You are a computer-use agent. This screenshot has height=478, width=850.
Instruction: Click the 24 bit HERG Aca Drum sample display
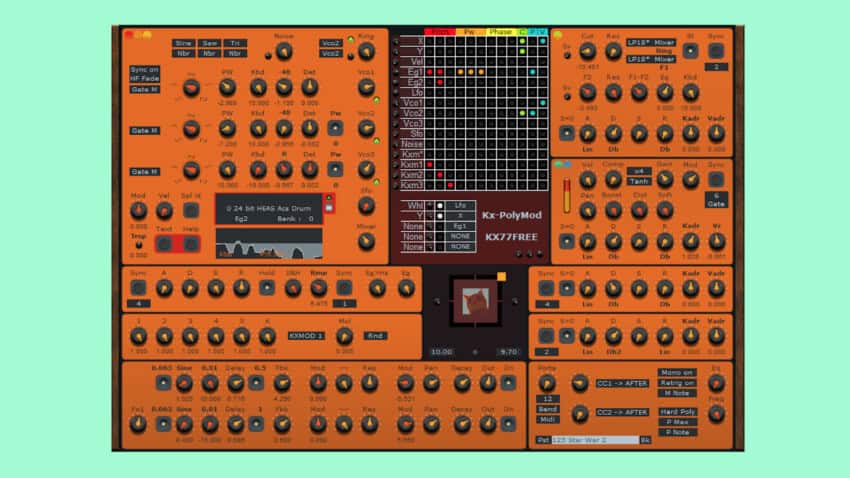(269, 209)
